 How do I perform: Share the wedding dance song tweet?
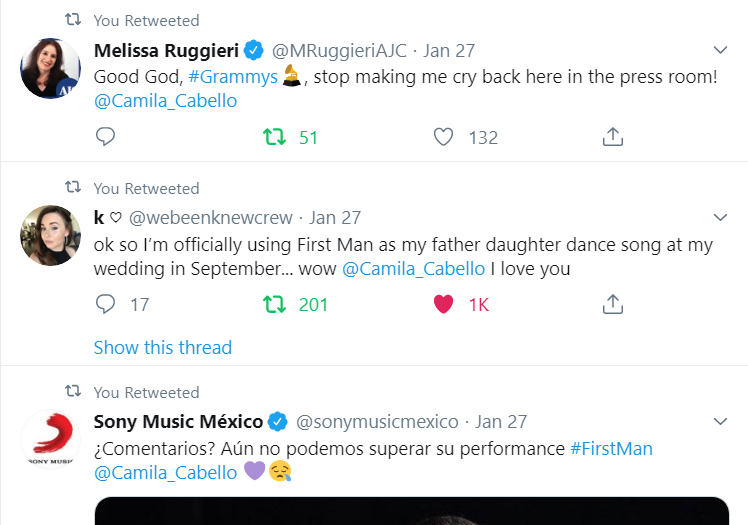(614, 304)
